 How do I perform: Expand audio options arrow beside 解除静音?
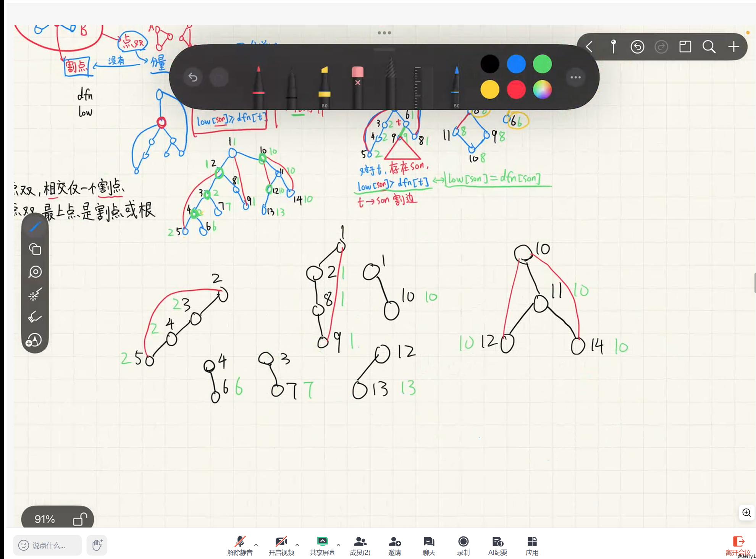click(x=256, y=545)
